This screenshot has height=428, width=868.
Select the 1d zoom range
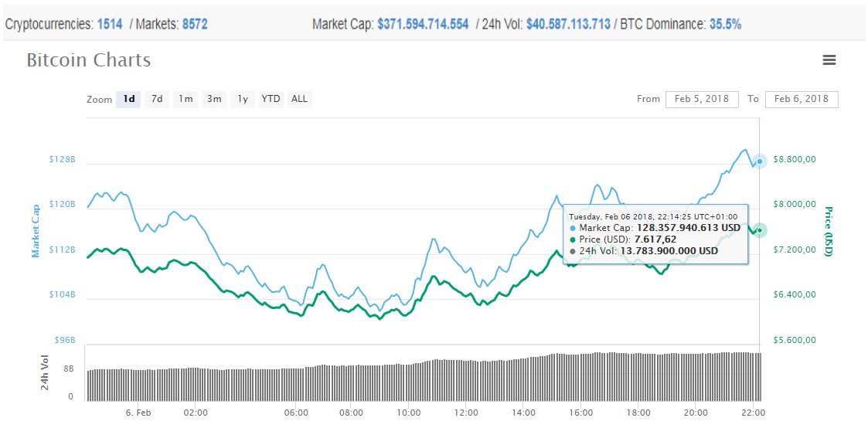tap(128, 100)
